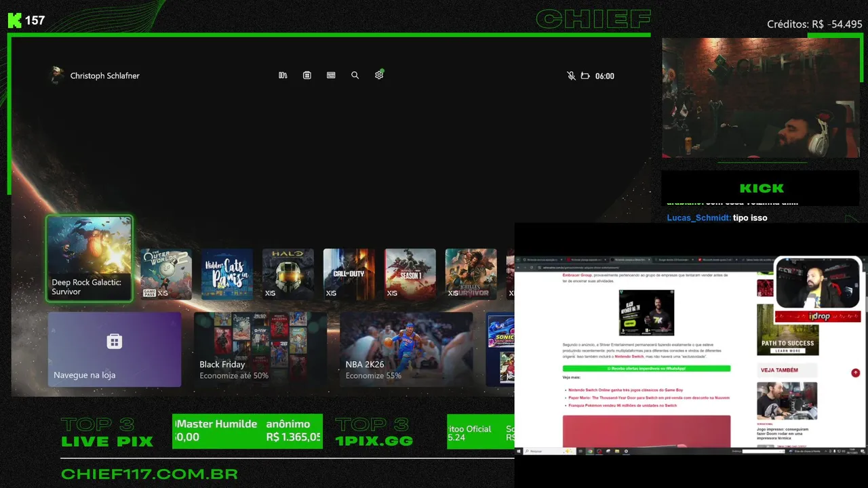Click the CHIEF117.COM.BR address text

tap(149, 474)
